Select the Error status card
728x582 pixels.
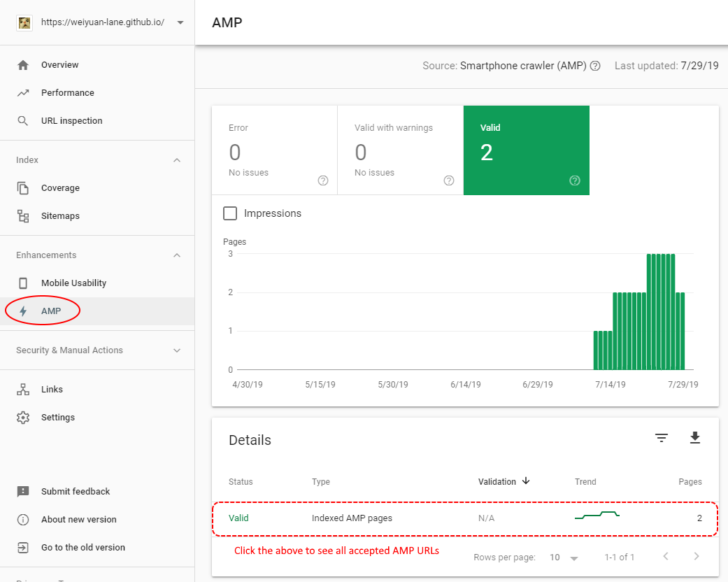point(274,150)
